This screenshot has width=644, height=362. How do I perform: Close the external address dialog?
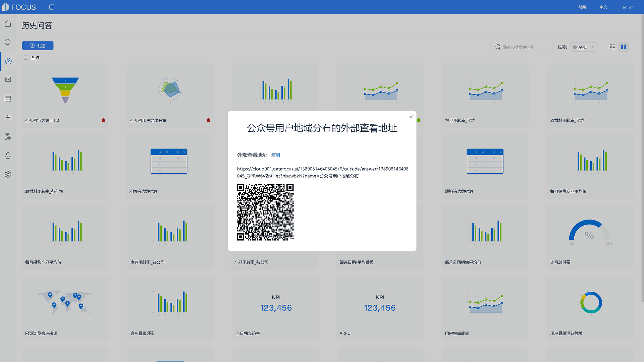point(411,117)
